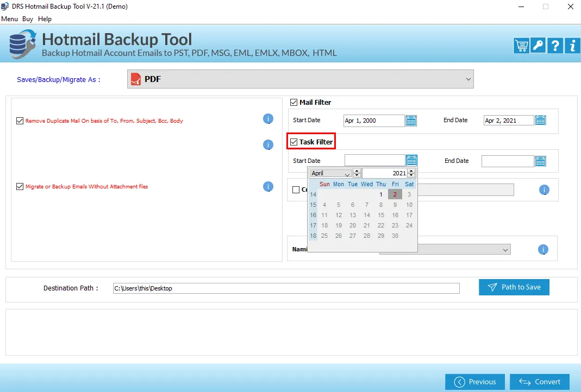This screenshot has height=392, width=581.
Task: Open Mail Filter Start Date calendar icon
Action: click(x=411, y=121)
